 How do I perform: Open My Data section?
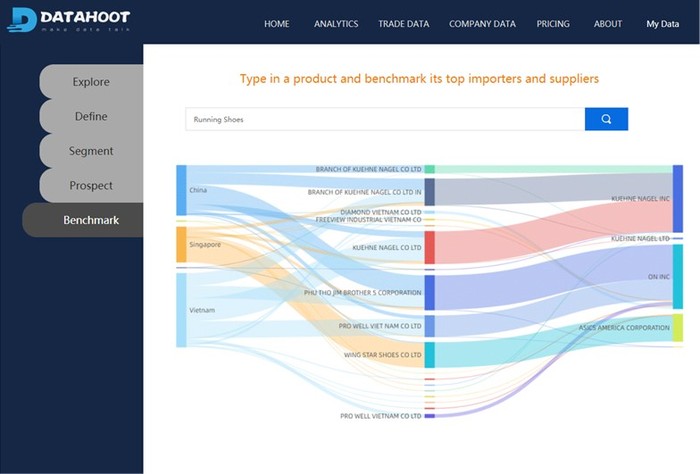[662, 24]
